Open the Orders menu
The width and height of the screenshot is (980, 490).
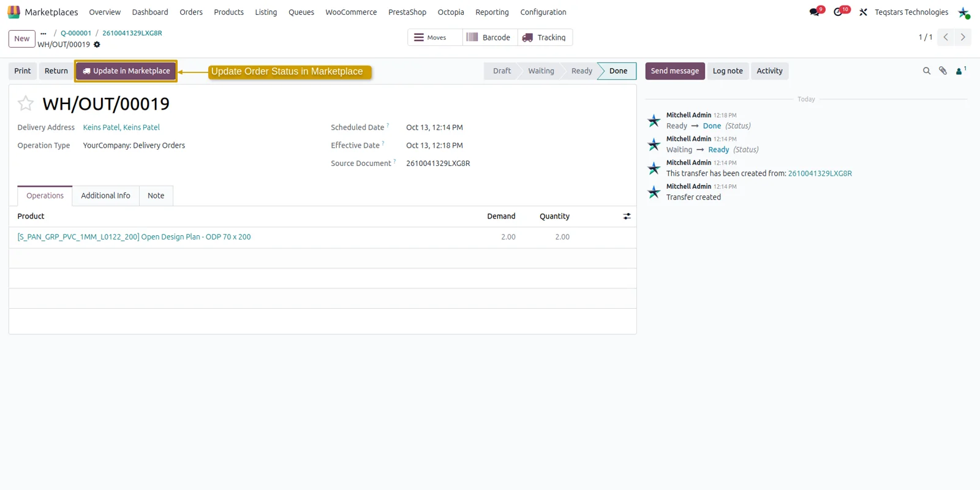pyautogui.click(x=191, y=12)
